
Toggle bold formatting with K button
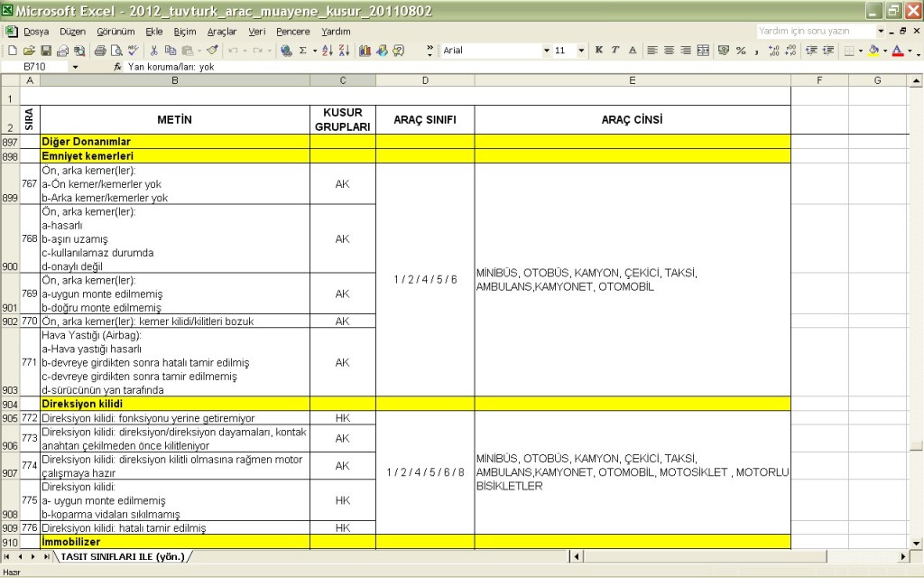point(598,51)
